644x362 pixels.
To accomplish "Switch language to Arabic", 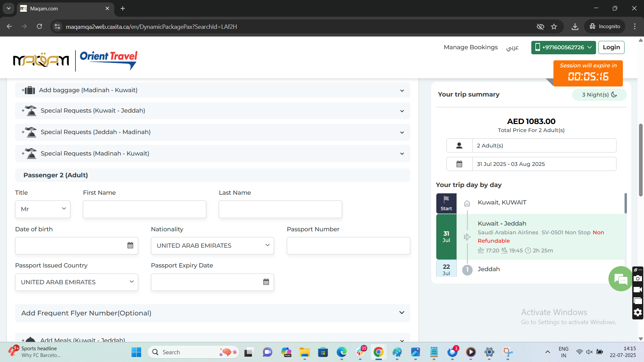I will pyautogui.click(x=512, y=48).
